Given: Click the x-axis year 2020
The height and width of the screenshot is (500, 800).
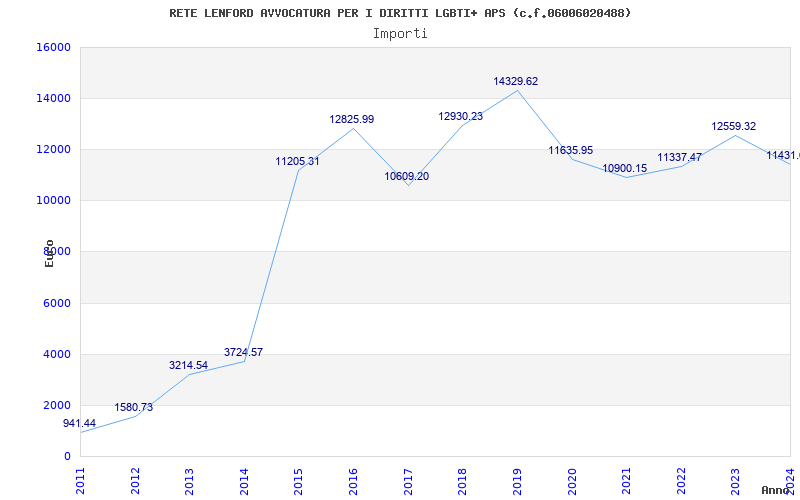Looking at the screenshot, I should (x=571, y=482).
